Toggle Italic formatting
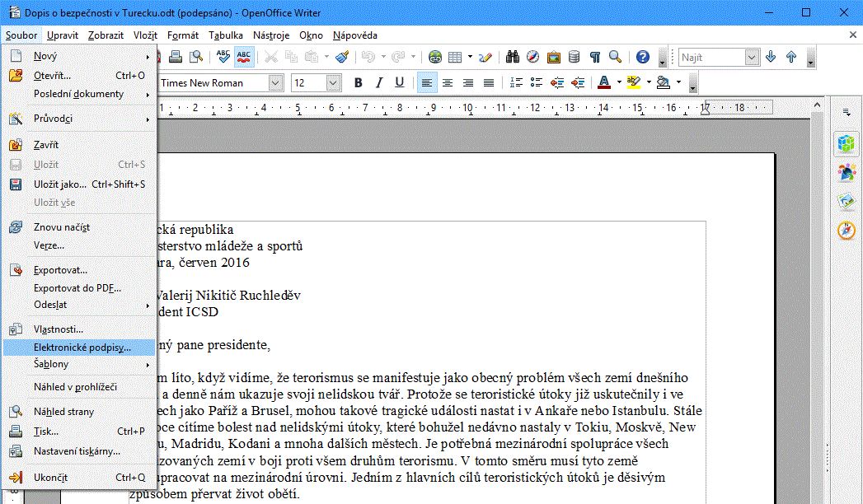This screenshot has width=863, height=504. pos(378,82)
